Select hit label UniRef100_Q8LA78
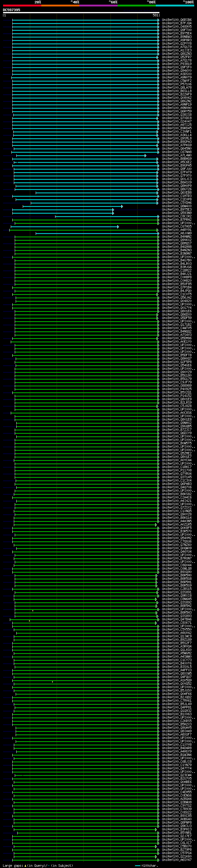This screenshot has height=868, width=197. click(177, 88)
